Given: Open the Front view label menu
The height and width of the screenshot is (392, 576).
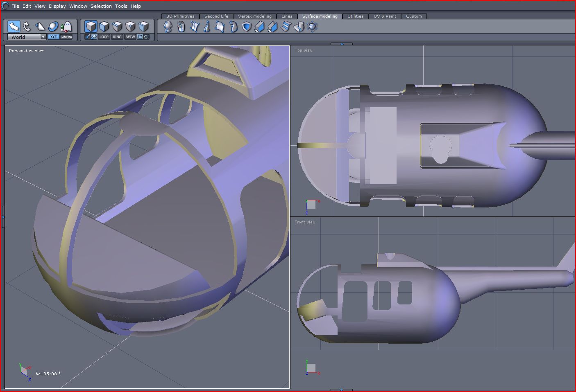Looking at the screenshot, I should 305,222.
